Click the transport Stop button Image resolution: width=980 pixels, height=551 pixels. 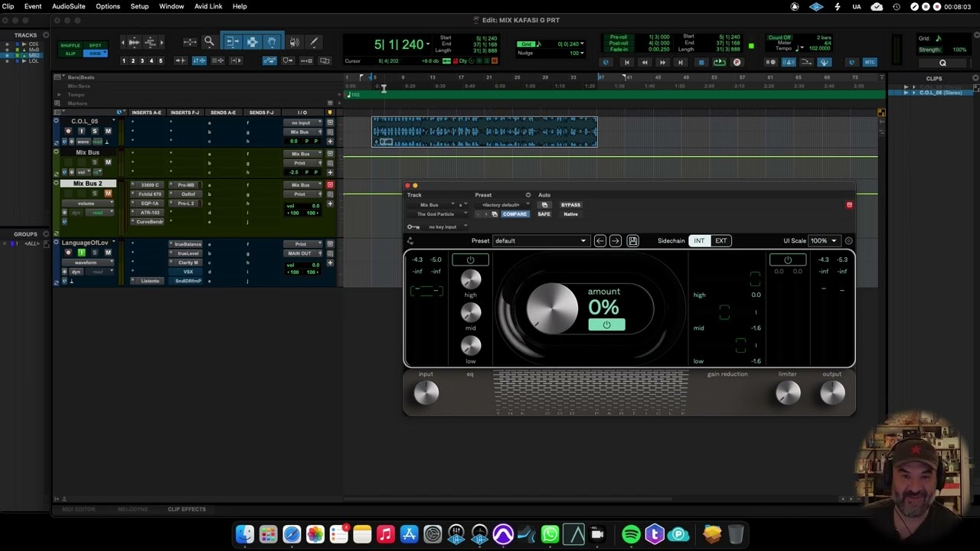[x=701, y=63]
